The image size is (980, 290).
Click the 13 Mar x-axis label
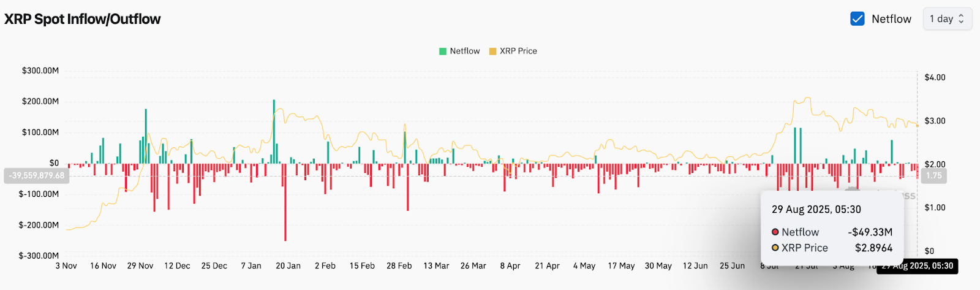(436, 266)
